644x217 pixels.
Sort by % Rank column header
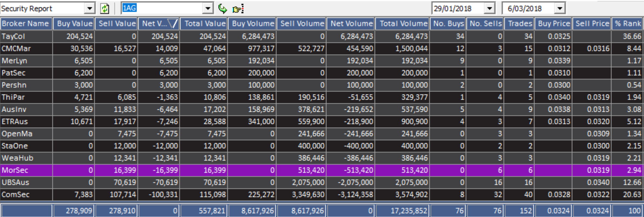tap(628, 24)
